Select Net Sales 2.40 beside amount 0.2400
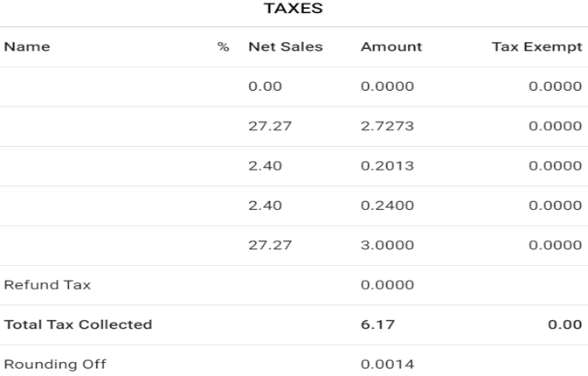 (265, 205)
